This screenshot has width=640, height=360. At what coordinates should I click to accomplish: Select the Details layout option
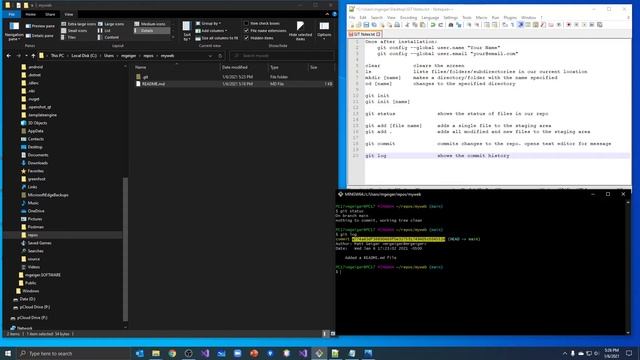(x=152, y=31)
